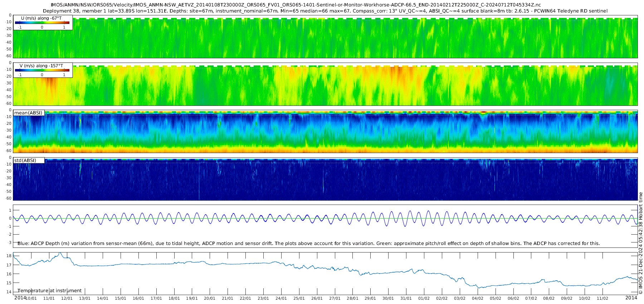
Task: Select the "U (m/s) along -67°T" legend title
Action: pos(41,18)
